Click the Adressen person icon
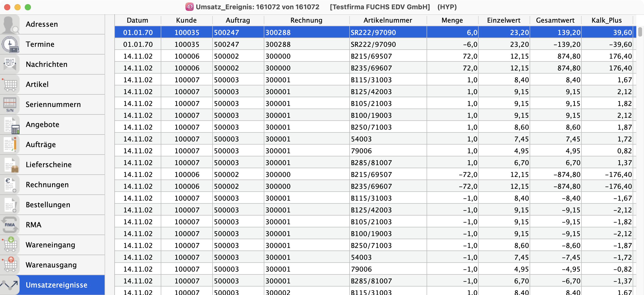This screenshot has height=295, width=644. (x=10, y=24)
